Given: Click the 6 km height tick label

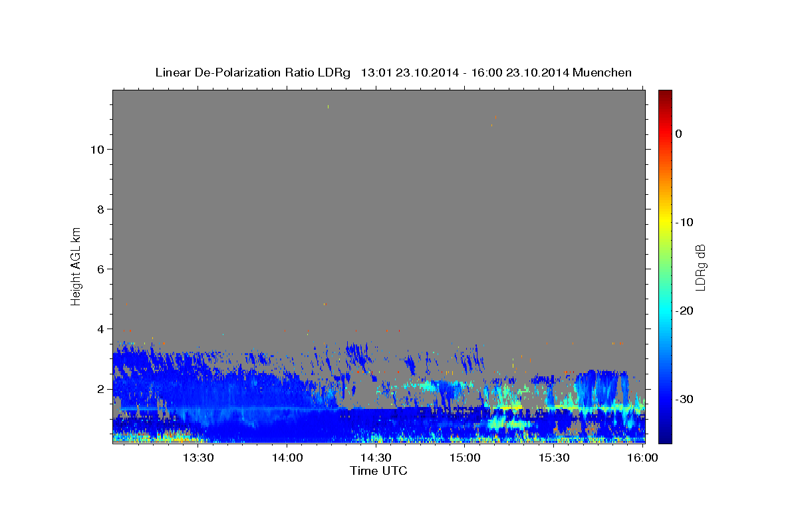Looking at the screenshot, I should 99,269.
